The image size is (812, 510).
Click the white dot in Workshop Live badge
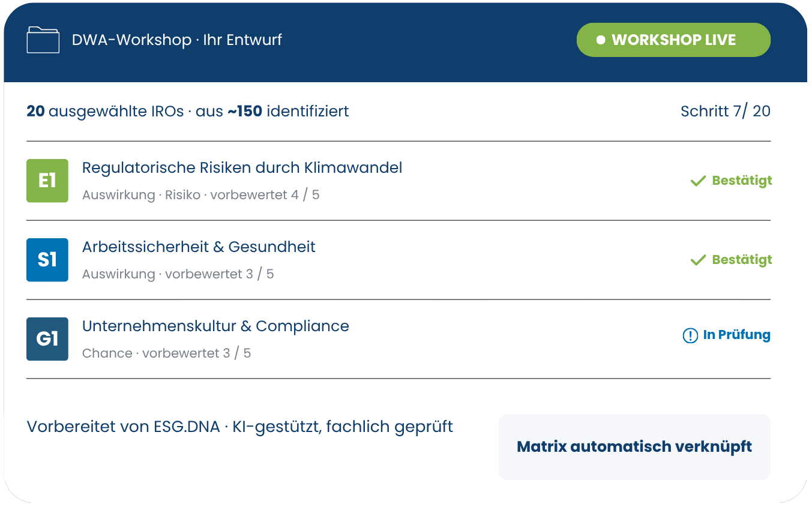pos(601,40)
